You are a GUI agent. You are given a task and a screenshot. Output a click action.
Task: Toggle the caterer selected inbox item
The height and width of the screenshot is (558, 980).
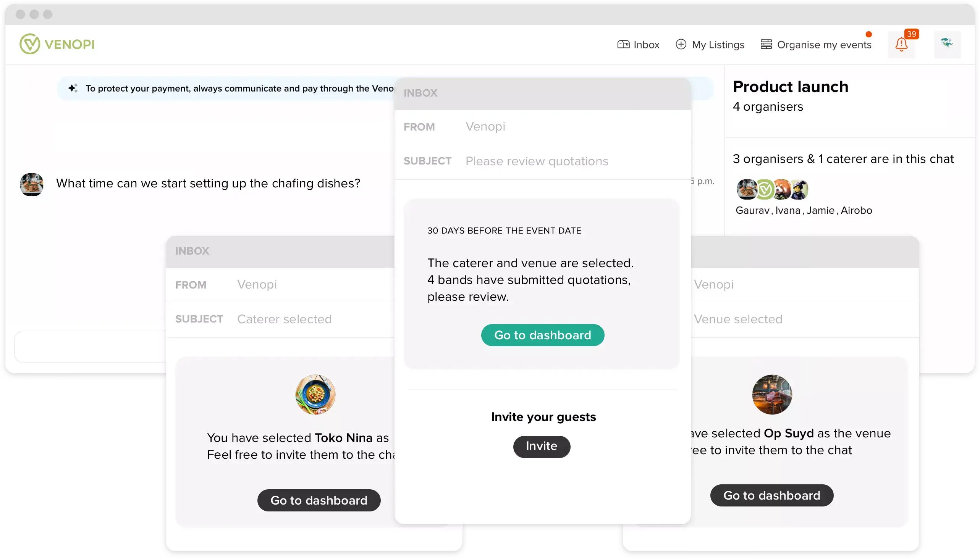[x=283, y=319]
